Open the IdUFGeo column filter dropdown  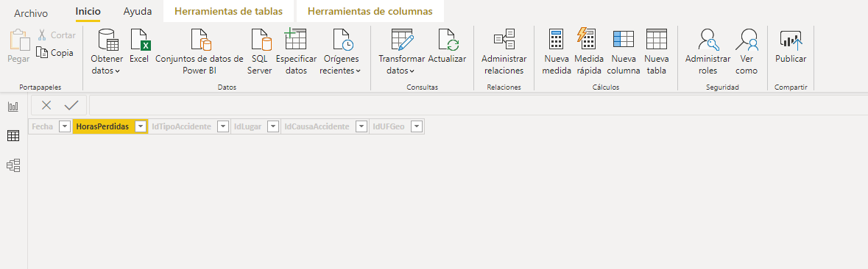coord(417,127)
